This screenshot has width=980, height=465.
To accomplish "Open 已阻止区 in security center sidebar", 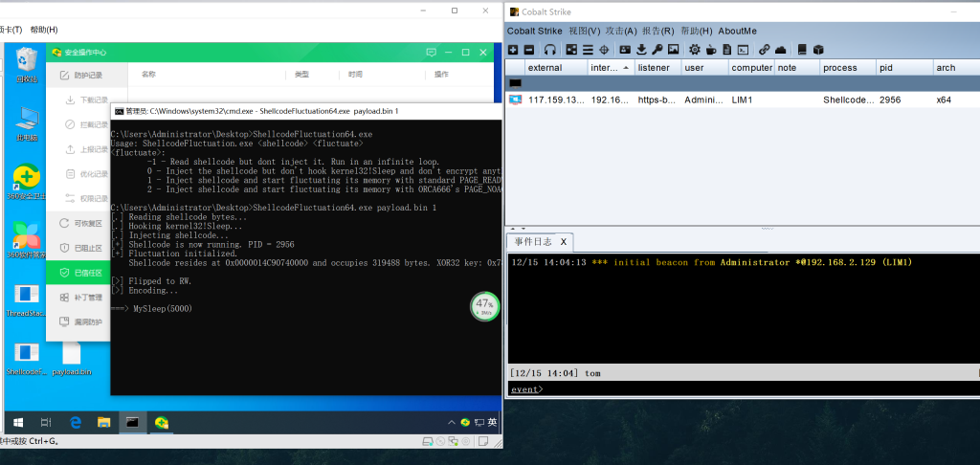I will (79, 248).
